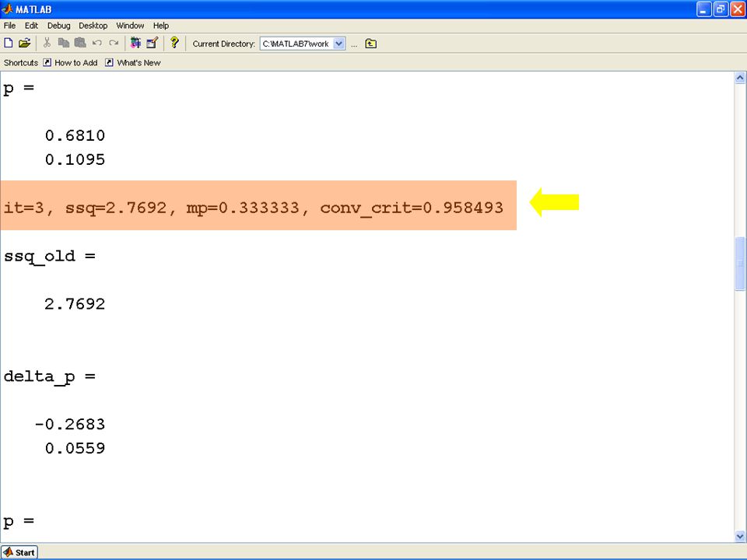Open the Help menu

pos(161,26)
